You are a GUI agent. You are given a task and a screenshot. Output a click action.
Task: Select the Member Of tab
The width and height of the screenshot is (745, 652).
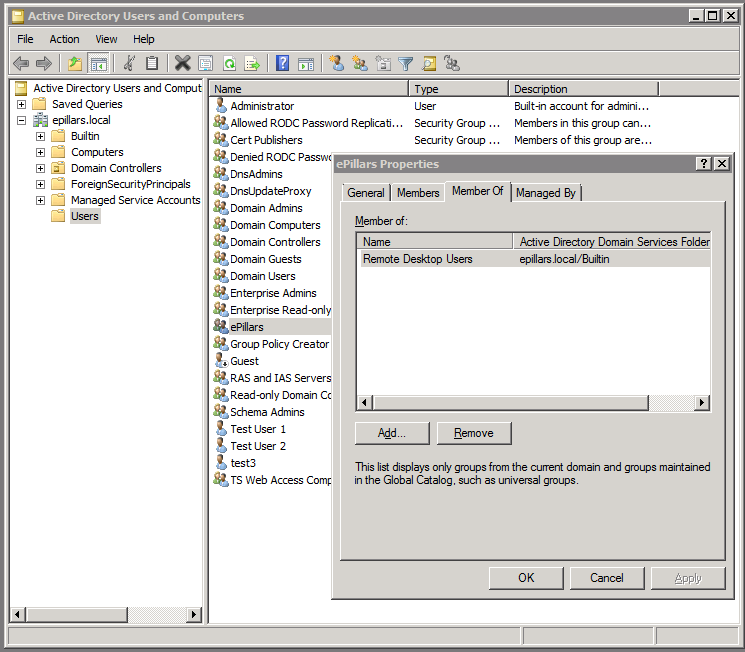(478, 191)
